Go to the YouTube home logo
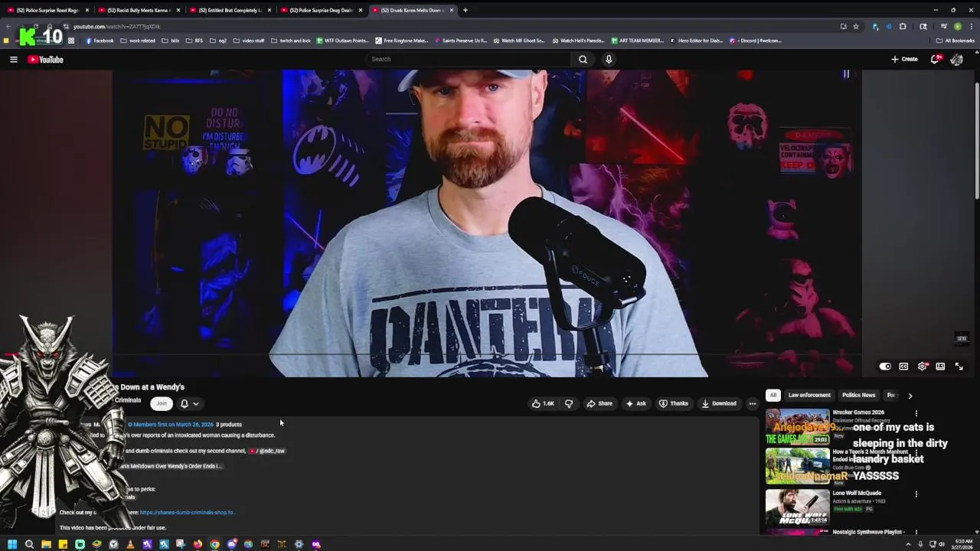 pos(46,59)
